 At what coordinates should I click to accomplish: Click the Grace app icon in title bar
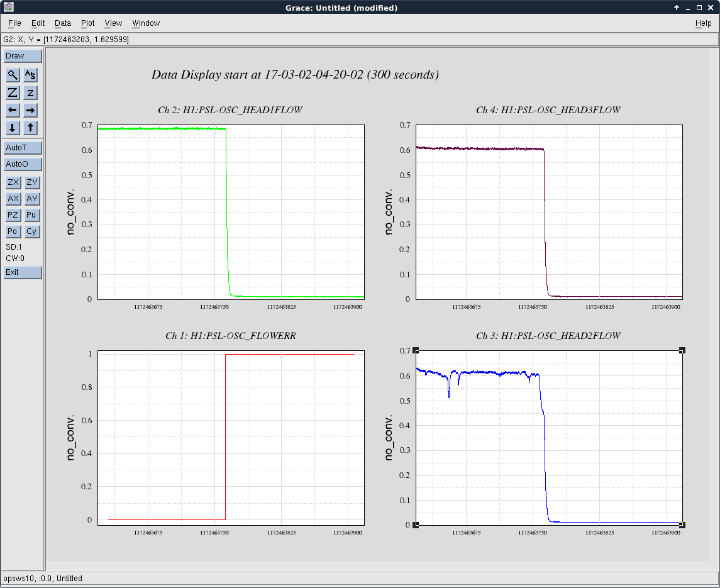[8, 8]
